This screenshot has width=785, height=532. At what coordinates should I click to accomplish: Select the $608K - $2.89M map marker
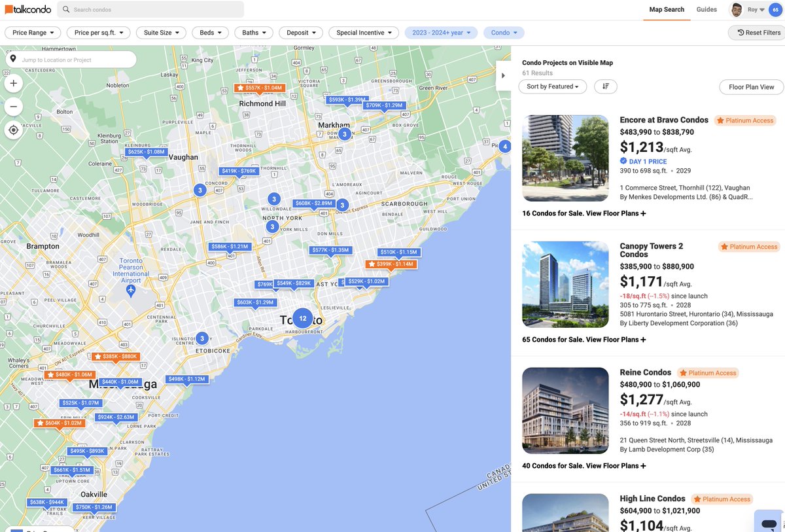[313, 204]
